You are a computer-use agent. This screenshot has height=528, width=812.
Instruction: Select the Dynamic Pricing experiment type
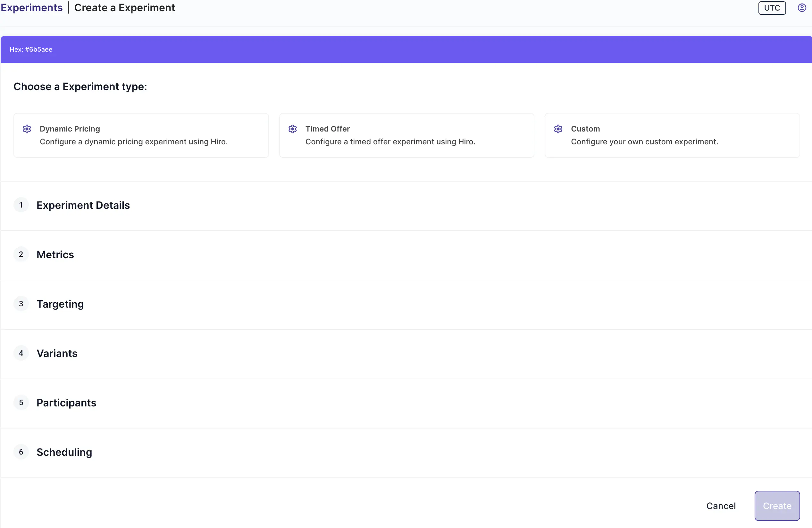pyautogui.click(x=141, y=135)
